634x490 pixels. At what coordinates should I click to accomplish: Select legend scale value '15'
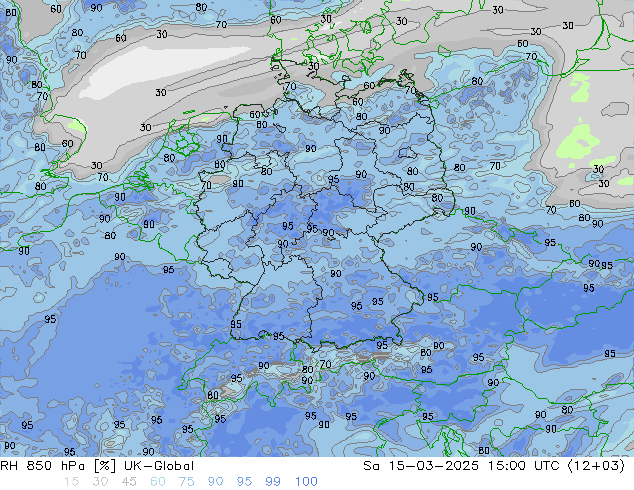71,482
